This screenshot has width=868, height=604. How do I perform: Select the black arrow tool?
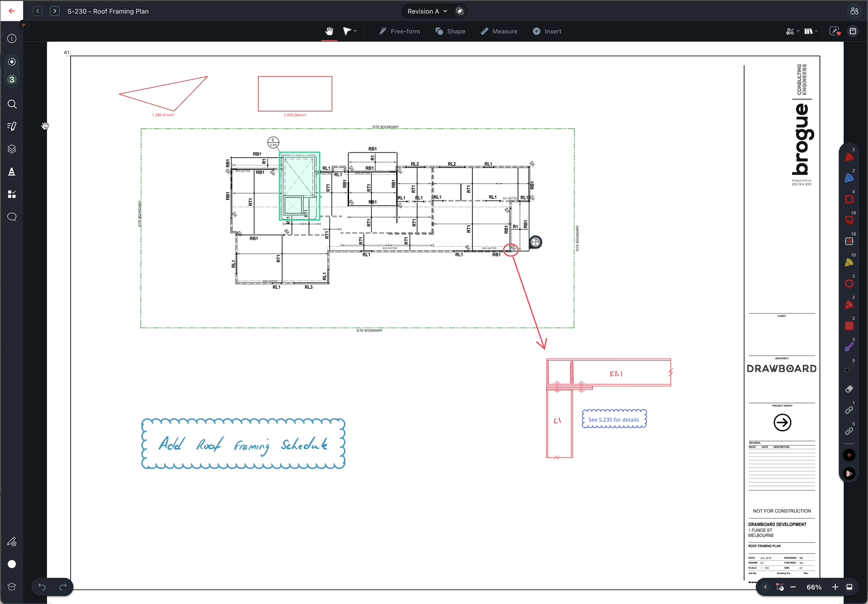[x=849, y=368]
